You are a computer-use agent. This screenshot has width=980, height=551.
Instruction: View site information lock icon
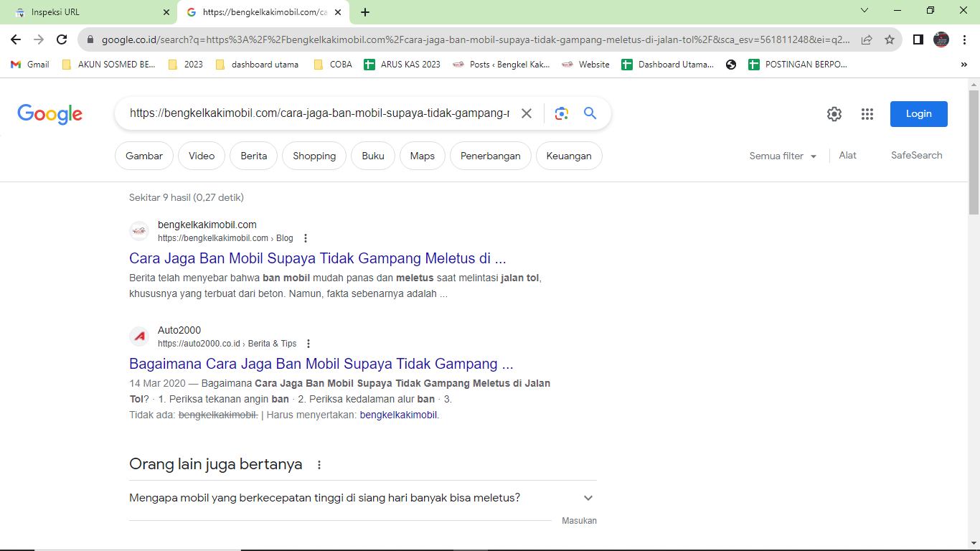[90, 40]
